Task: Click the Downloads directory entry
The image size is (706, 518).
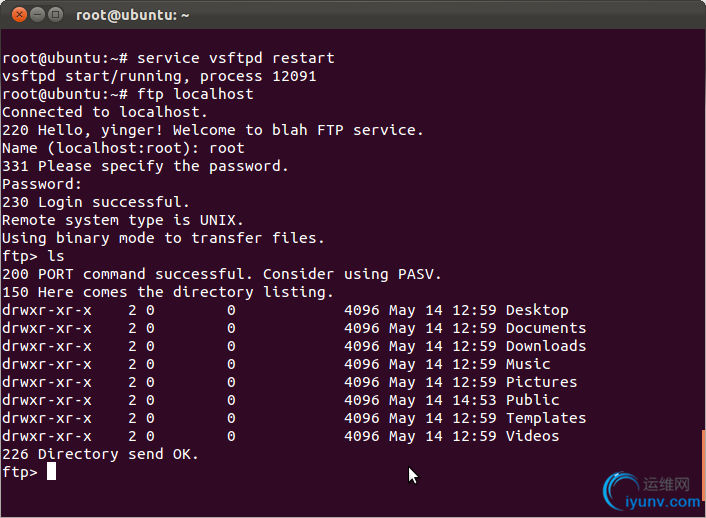Action: pyautogui.click(x=546, y=346)
